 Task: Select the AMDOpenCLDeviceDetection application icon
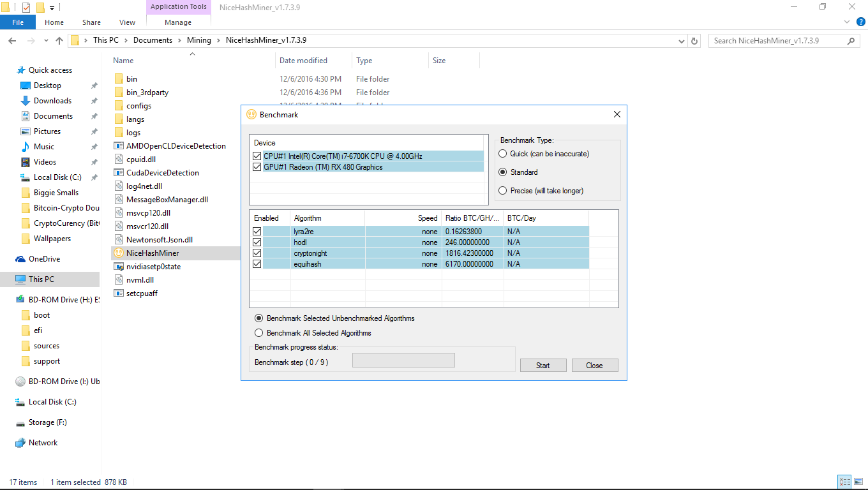pos(119,146)
